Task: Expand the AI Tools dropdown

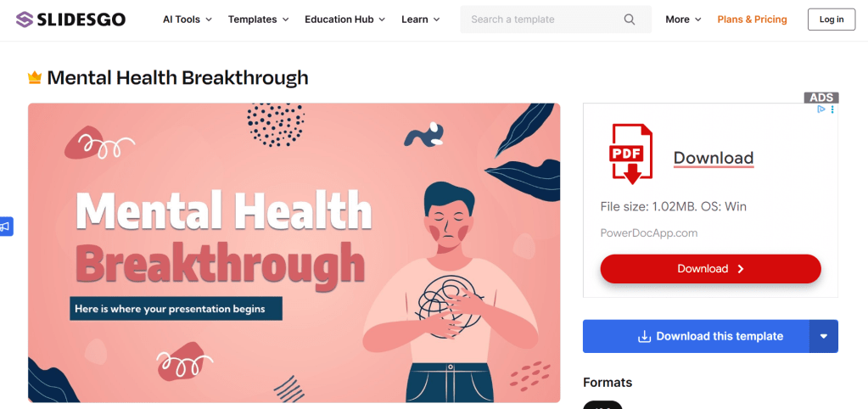Action: (x=188, y=20)
